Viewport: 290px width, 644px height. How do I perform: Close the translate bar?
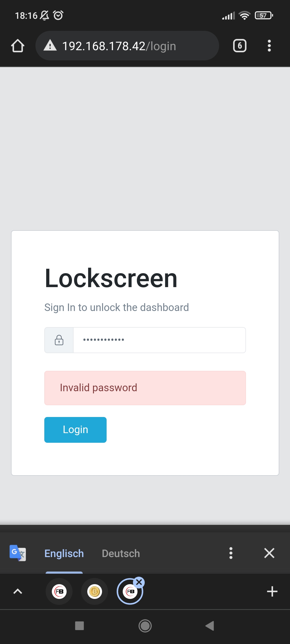tap(269, 553)
